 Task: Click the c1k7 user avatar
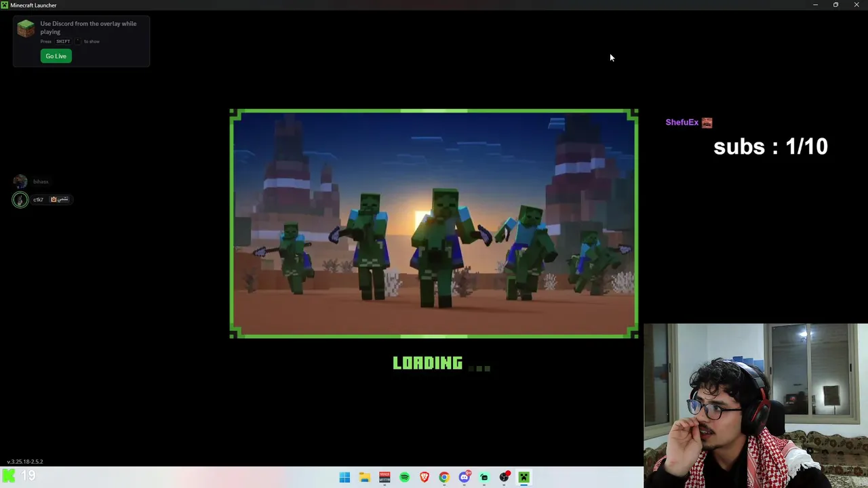[20, 199]
